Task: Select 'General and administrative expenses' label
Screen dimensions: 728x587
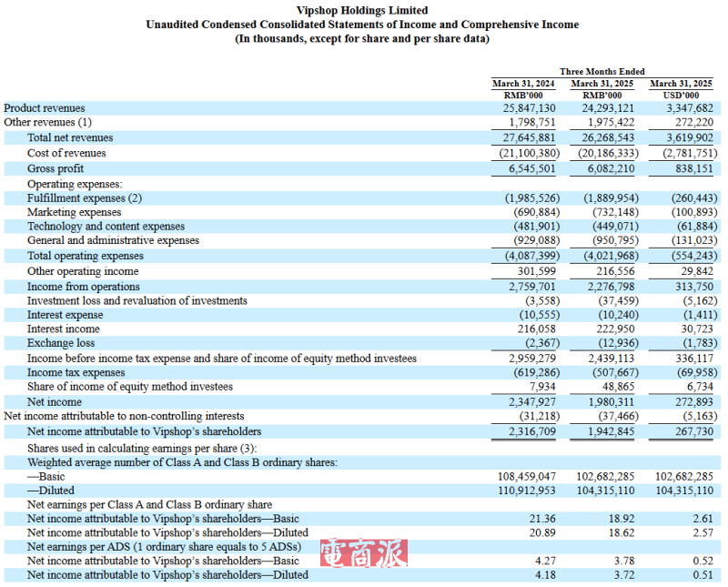Action: click(x=113, y=240)
